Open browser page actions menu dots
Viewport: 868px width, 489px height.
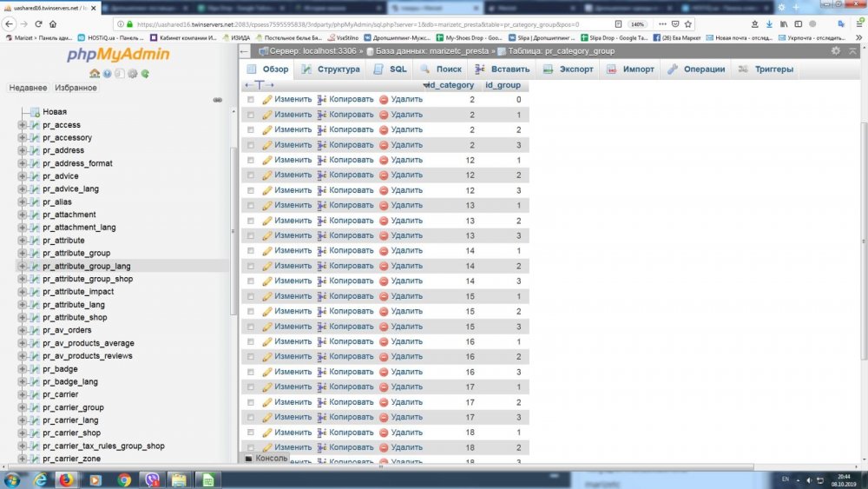pos(662,23)
